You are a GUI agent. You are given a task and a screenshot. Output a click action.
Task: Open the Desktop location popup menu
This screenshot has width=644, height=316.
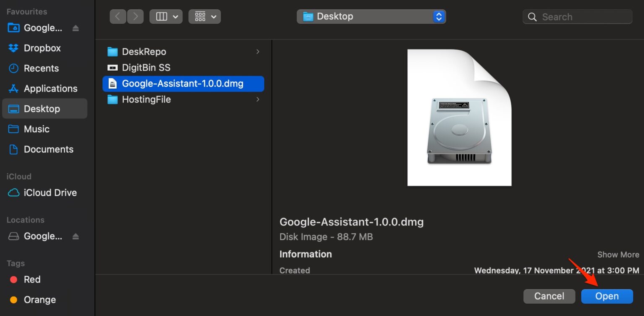[x=371, y=16]
